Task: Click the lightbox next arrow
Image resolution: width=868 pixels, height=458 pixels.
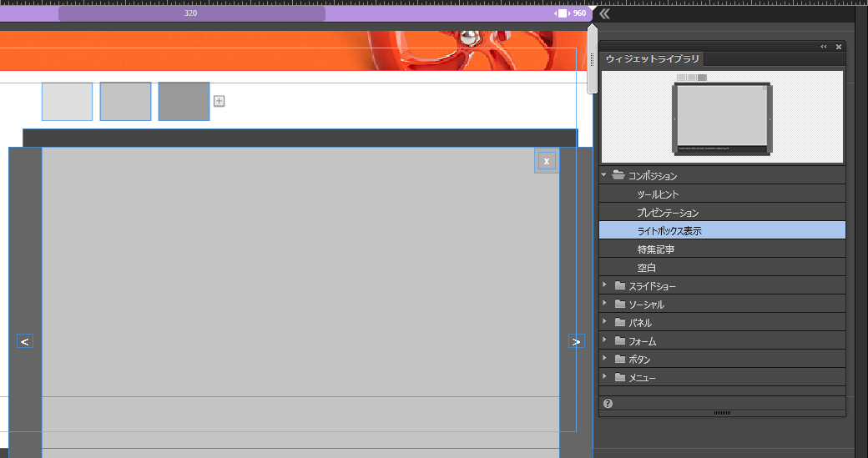Action: coord(576,341)
